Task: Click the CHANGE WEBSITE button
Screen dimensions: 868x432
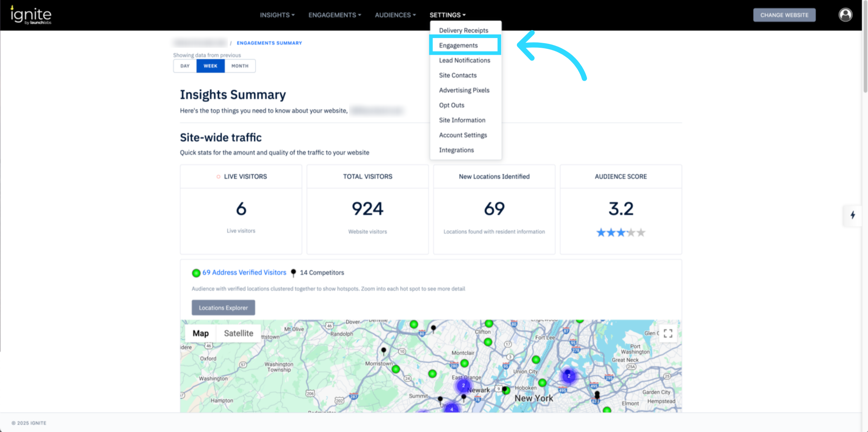Action: pyautogui.click(x=784, y=15)
